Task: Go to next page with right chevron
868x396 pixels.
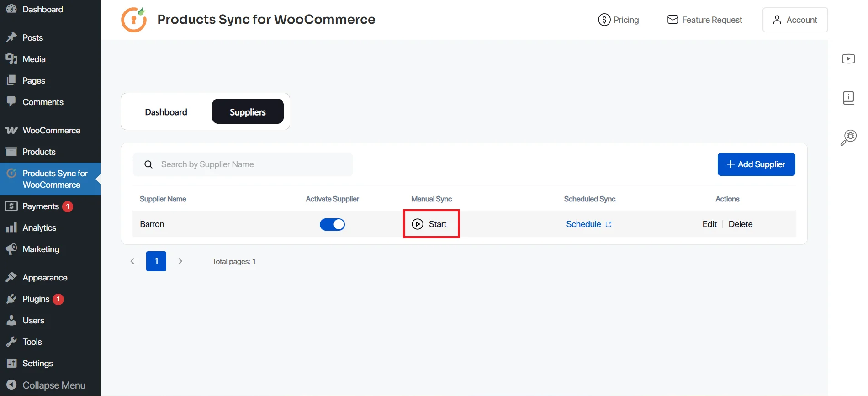Action: (x=180, y=261)
